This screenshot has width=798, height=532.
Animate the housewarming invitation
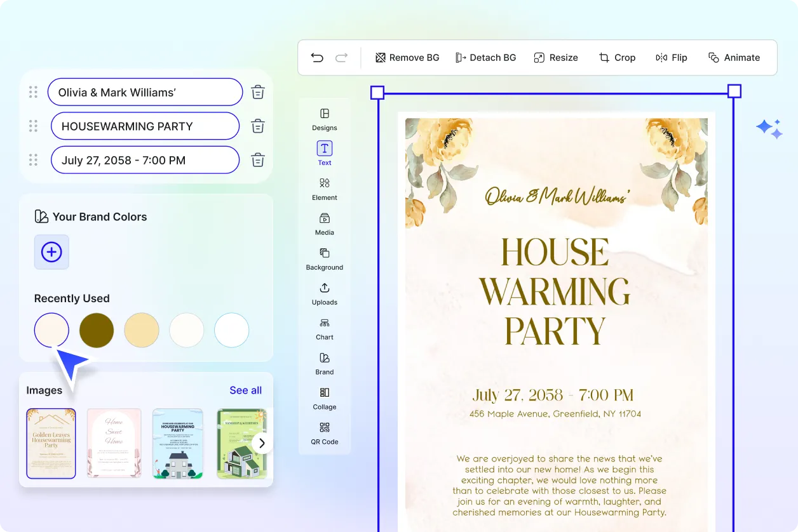click(734, 57)
